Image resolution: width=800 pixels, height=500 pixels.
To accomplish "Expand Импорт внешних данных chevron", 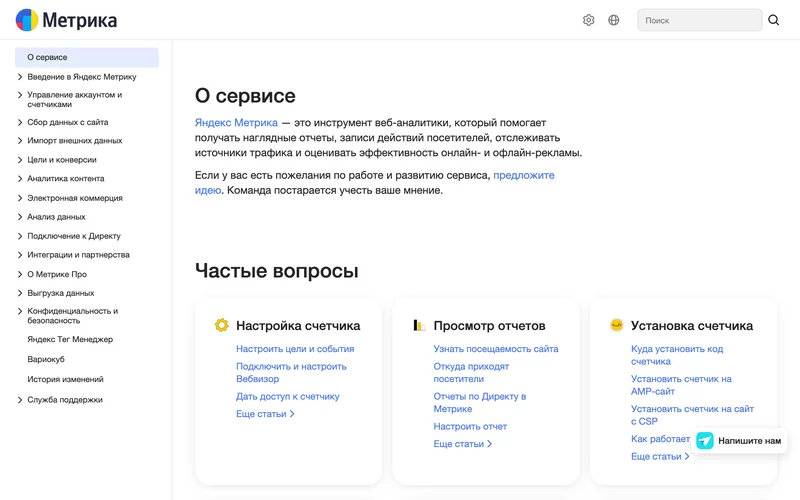I will pos(20,140).
